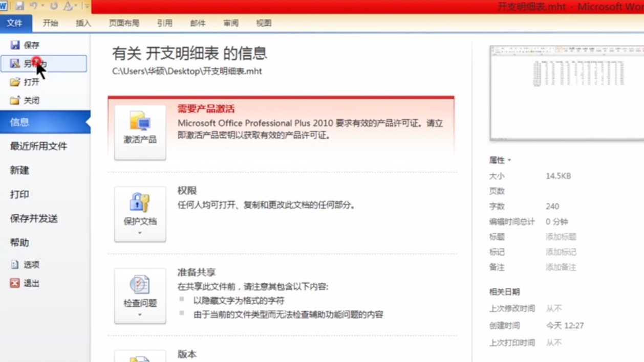Click the quick access Save icon

click(20, 6)
